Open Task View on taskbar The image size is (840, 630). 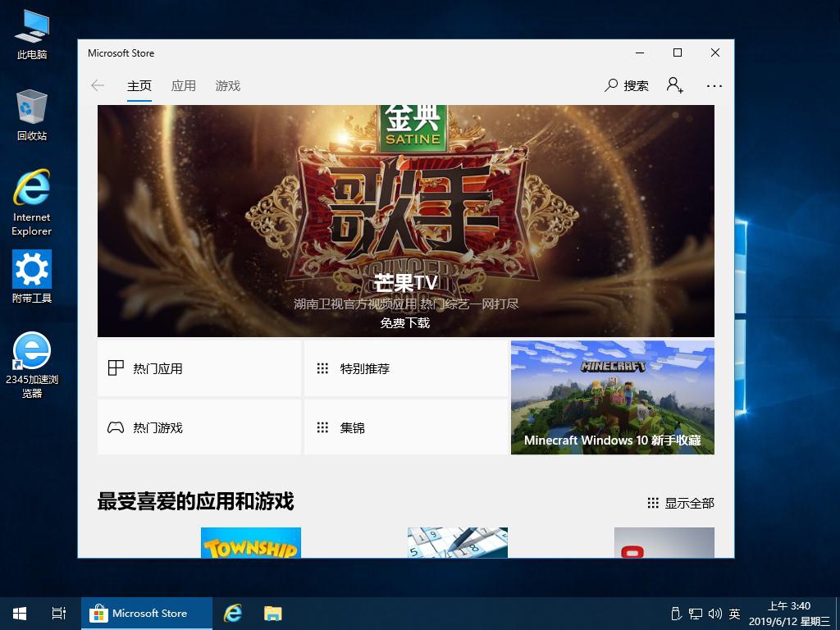(59, 614)
